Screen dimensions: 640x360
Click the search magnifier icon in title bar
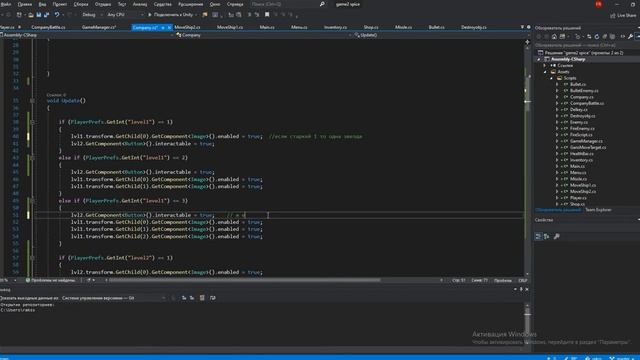tap(322, 4)
